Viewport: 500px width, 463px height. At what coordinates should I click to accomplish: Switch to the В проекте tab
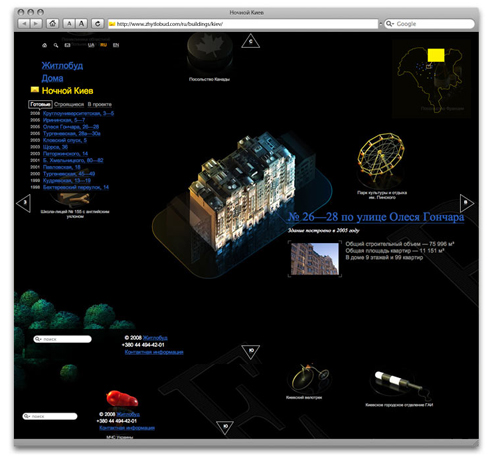(x=99, y=104)
